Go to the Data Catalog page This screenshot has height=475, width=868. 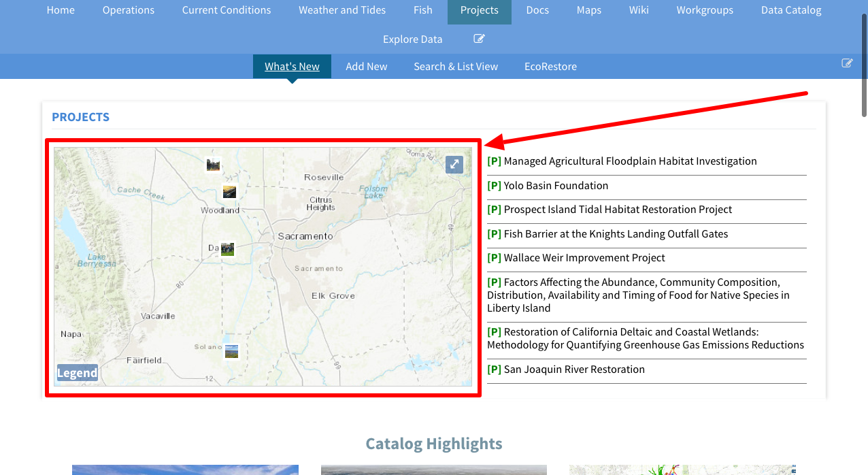pos(790,10)
